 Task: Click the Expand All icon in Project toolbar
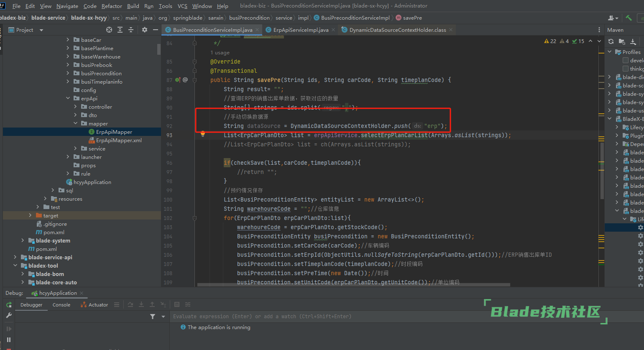click(120, 30)
